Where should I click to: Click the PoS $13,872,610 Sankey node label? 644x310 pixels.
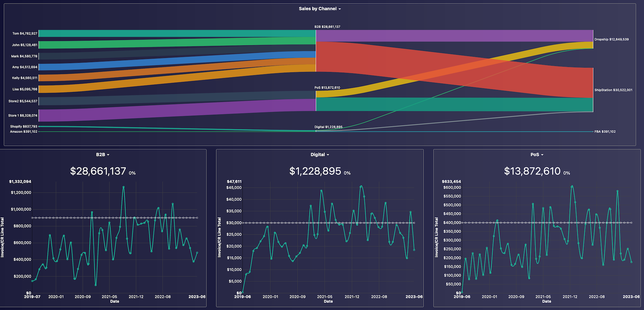327,87
